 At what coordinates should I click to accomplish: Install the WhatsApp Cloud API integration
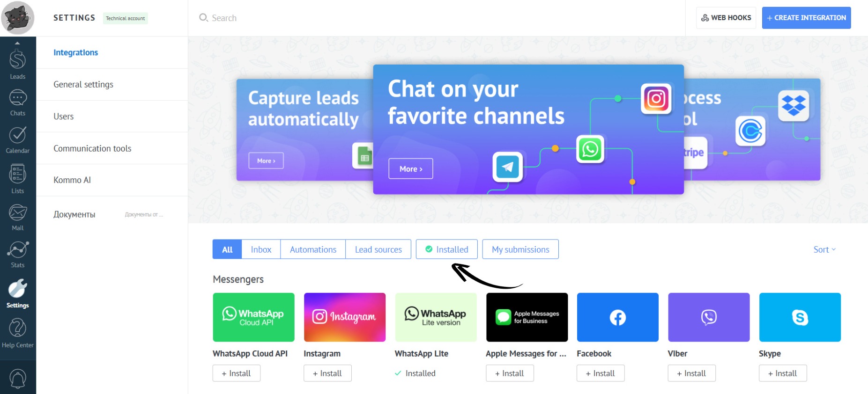coord(236,373)
